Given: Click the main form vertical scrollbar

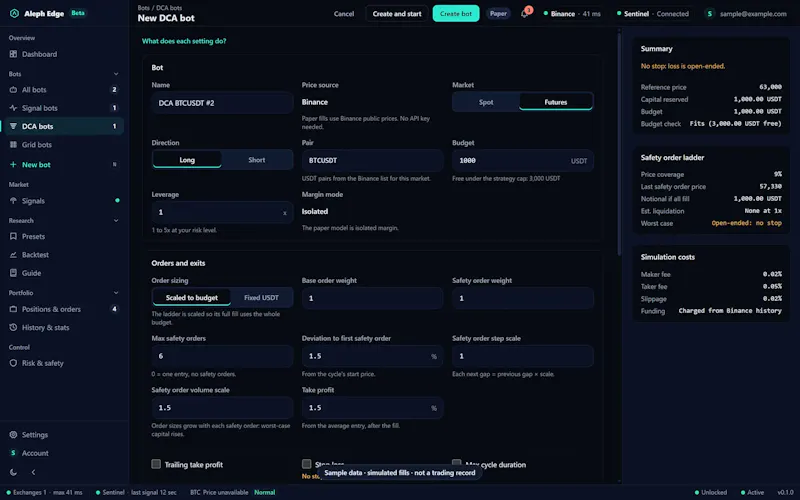Looking at the screenshot, I should tap(619, 143).
